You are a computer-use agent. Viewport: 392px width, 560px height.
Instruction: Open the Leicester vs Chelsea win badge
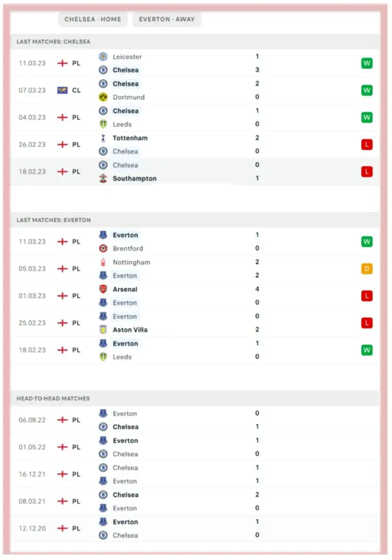click(x=367, y=63)
